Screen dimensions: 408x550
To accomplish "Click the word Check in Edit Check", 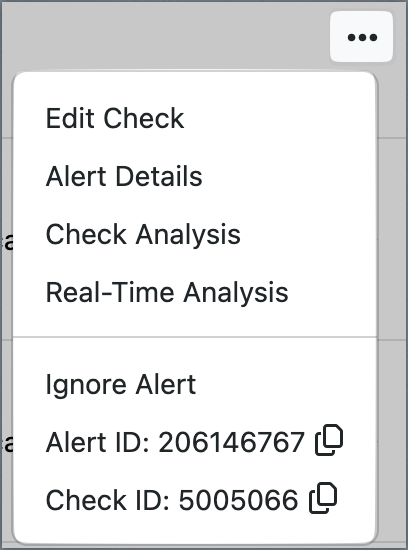I will pos(143,118).
